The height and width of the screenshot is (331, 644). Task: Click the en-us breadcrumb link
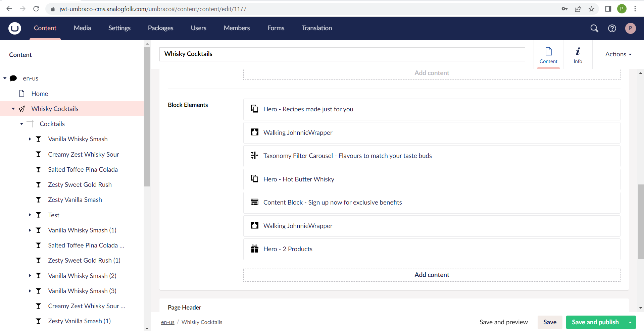click(167, 322)
